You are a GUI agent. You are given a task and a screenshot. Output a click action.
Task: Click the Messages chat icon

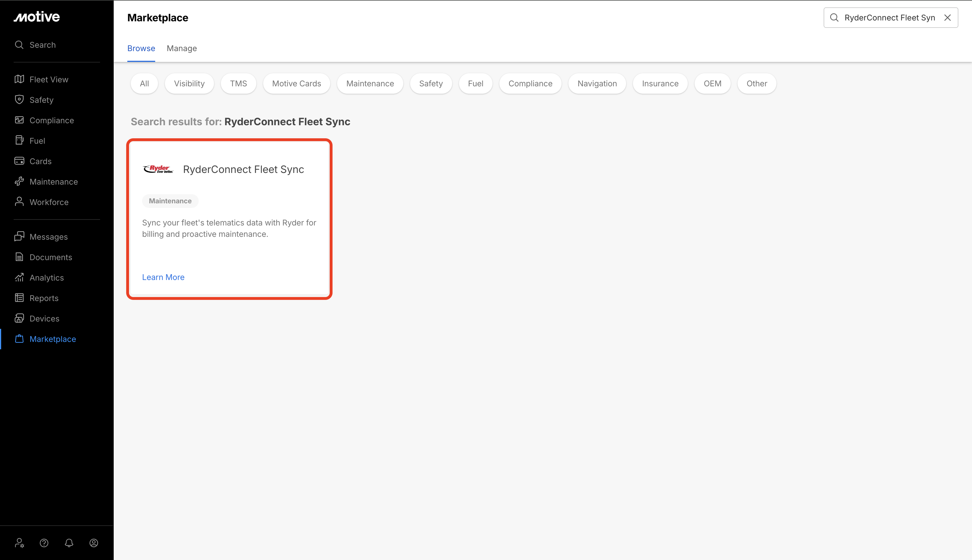(19, 237)
